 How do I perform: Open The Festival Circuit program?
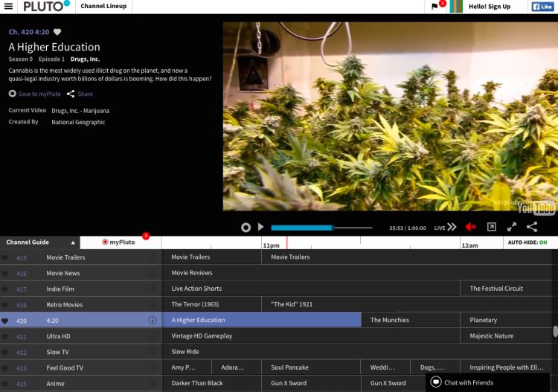506,289
